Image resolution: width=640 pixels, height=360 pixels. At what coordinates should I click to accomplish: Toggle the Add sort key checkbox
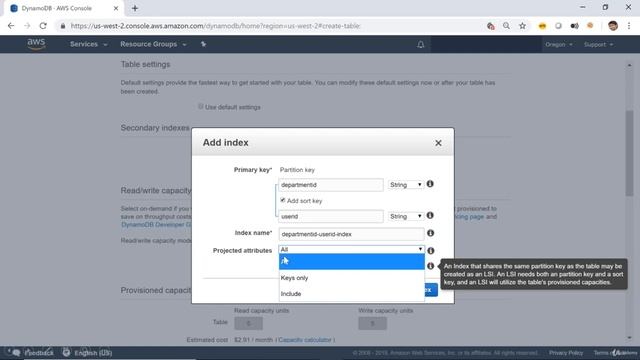tap(282, 200)
